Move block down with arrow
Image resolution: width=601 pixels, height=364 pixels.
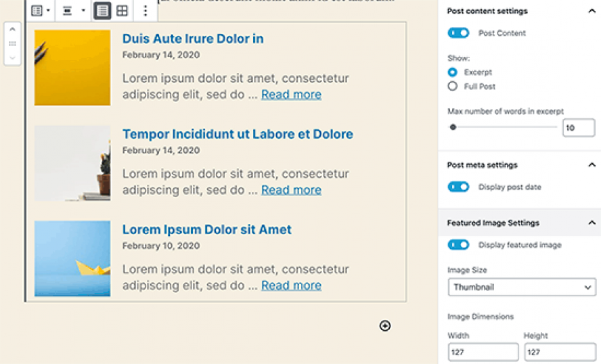click(12, 58)
